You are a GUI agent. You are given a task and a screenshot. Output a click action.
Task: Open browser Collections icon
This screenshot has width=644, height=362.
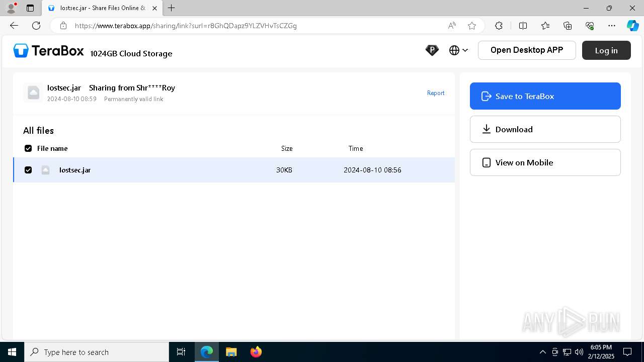(568, 26)
